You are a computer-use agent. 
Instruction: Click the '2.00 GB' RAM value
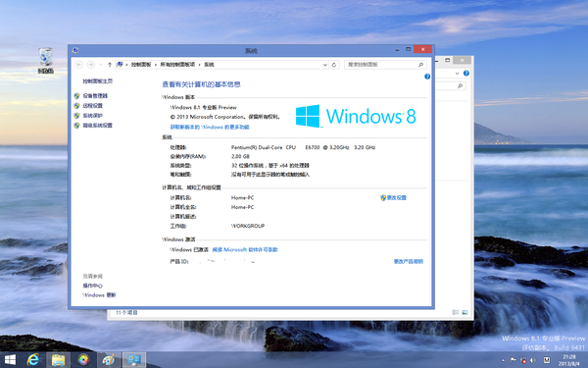(240, 156)
